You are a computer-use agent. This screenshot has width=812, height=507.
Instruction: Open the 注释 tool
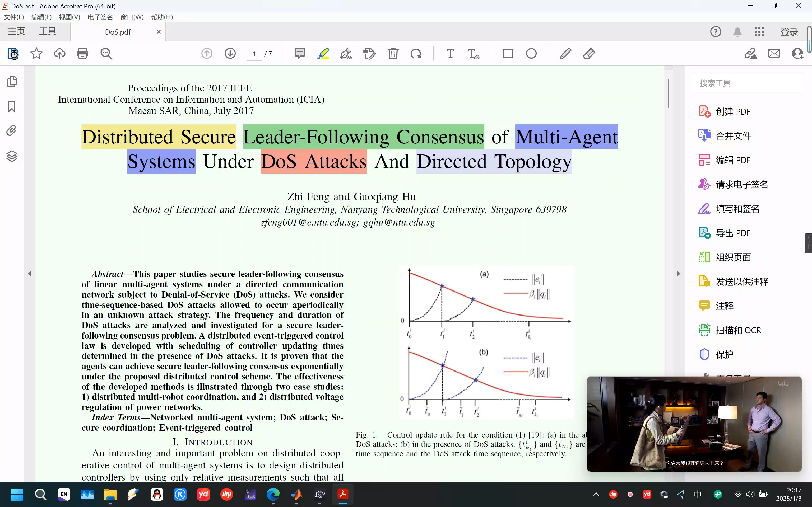[716, 306]
